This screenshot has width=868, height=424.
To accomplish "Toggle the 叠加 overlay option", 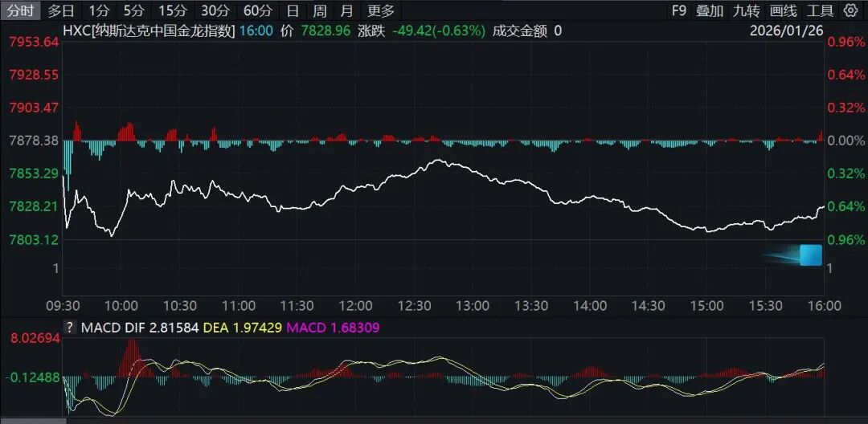I will tap(710, 10).
